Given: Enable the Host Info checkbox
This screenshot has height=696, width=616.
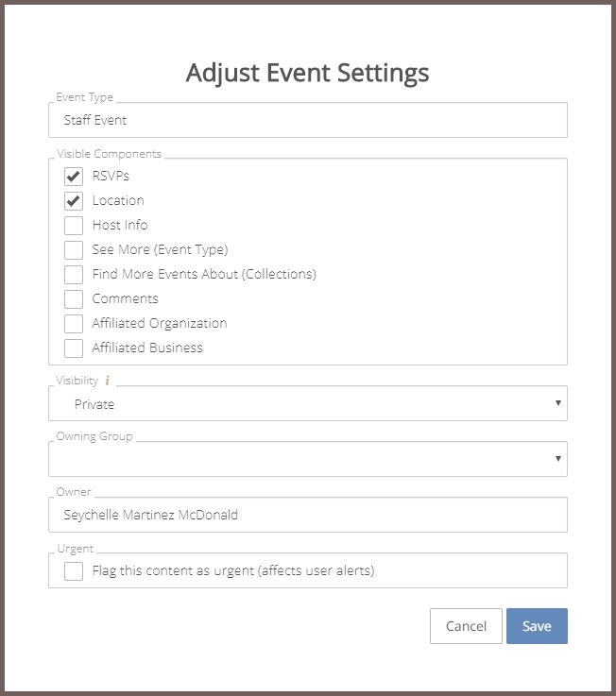Looking at the screenshot, I should tap(74, 226).
